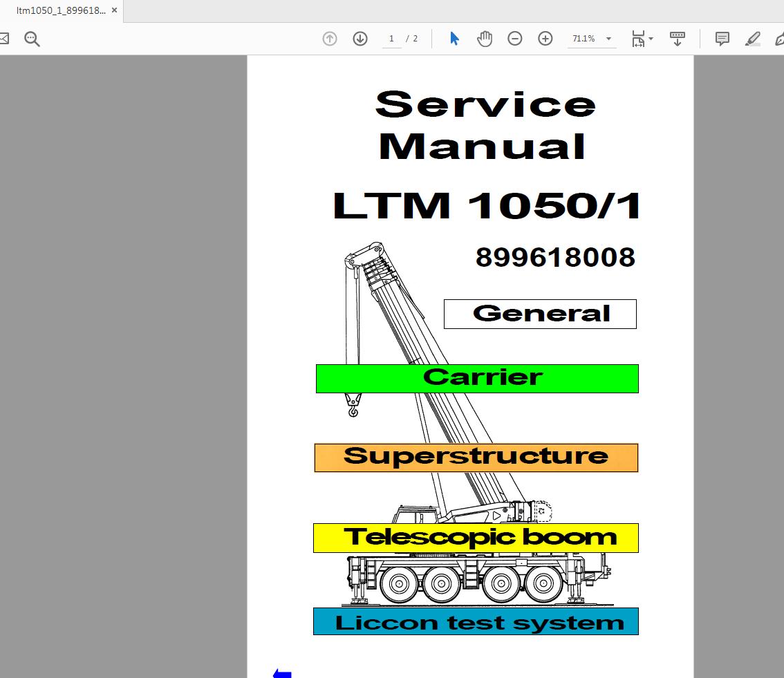Select the ltm1050_1_899618 document tab
Image resolution: width=784 pixels, height=678 pixels.
pyautogui.click(x=61, y=10)
